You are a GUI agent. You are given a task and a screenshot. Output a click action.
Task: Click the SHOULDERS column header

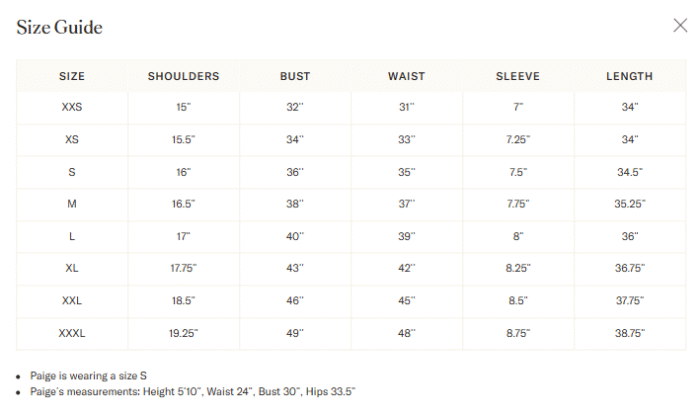pos(183,76)
